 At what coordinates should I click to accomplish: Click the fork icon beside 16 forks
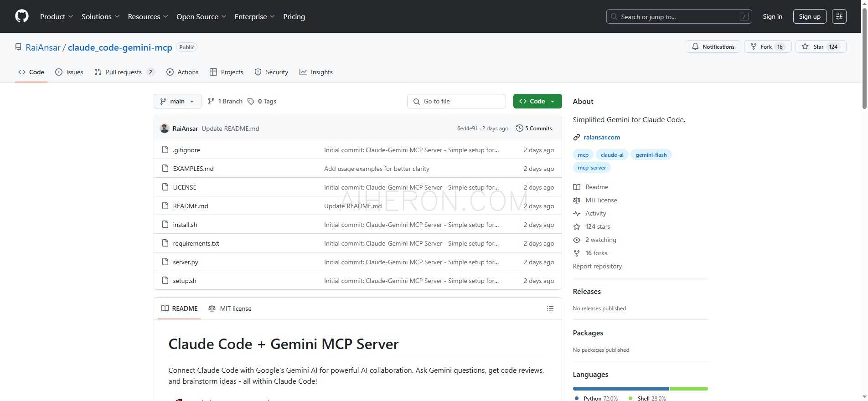pos(577,253)
